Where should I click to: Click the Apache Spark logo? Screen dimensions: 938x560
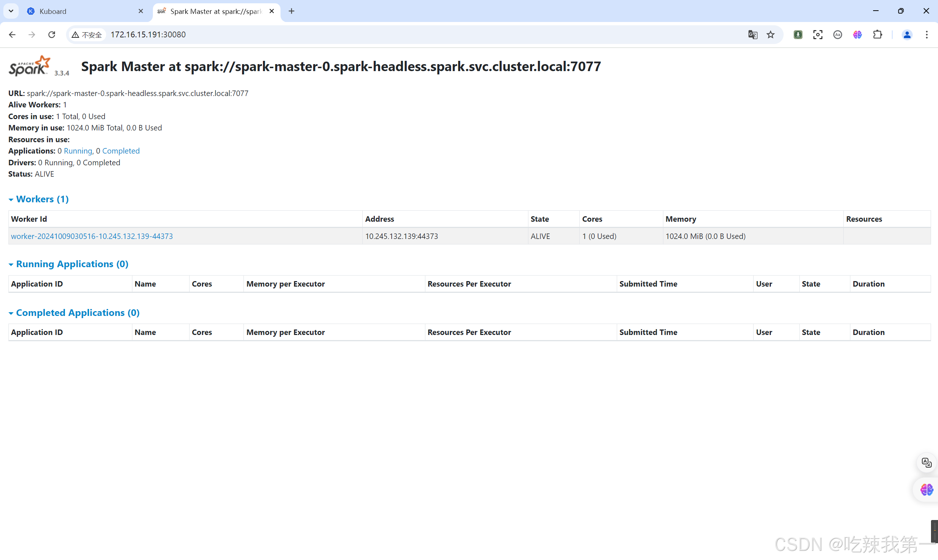coord(29,66)
